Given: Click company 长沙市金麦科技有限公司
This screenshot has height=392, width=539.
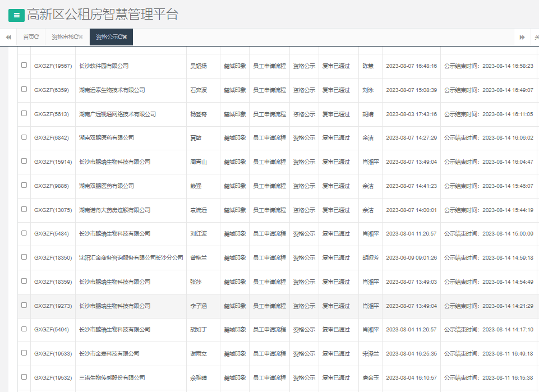Looking at the screenshot, I should tap(109, 353).
